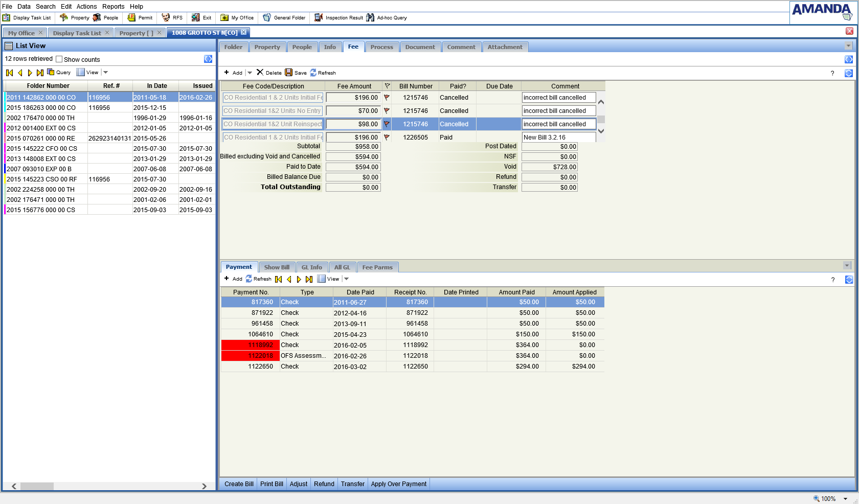Click the Apply Over Payment button

coord(398,484)
